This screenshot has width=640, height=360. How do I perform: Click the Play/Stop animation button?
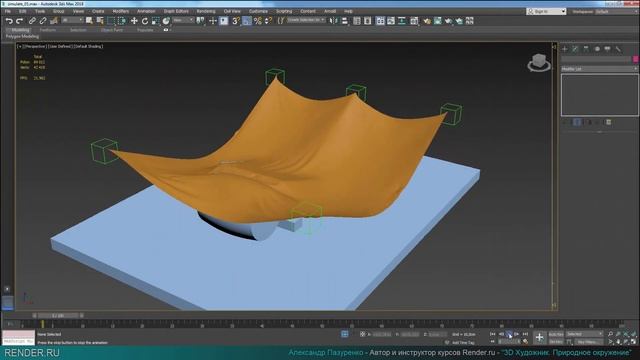[509, 334]
